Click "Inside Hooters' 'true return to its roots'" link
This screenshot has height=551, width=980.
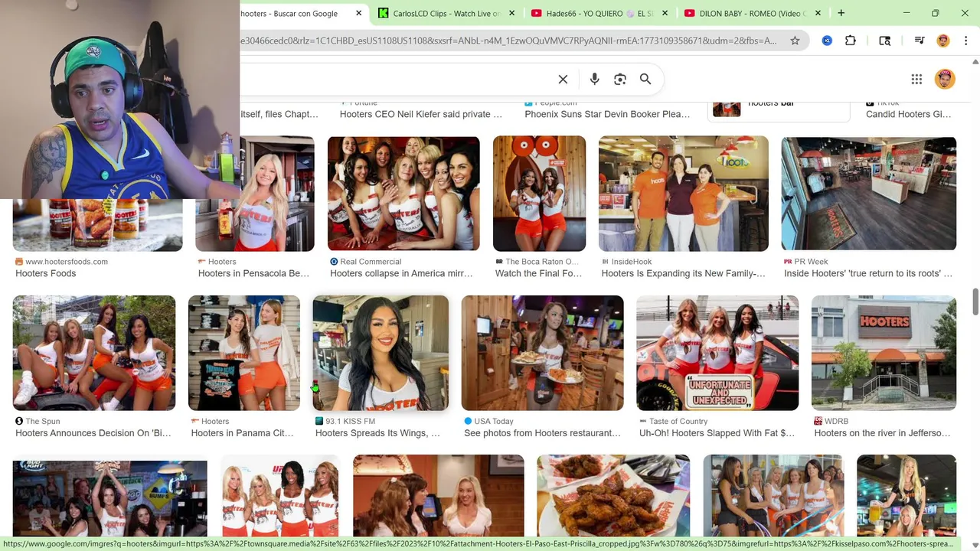(x=868, y=273)
